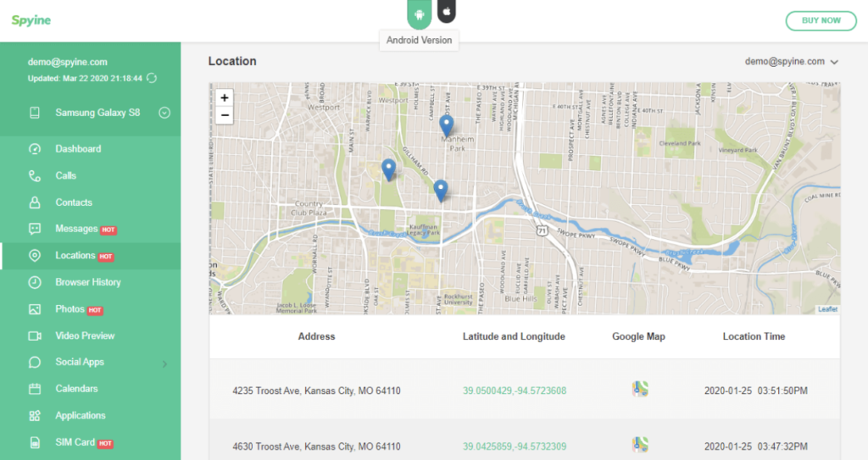Click the Video Preview camera icon

tap(34, 336)
